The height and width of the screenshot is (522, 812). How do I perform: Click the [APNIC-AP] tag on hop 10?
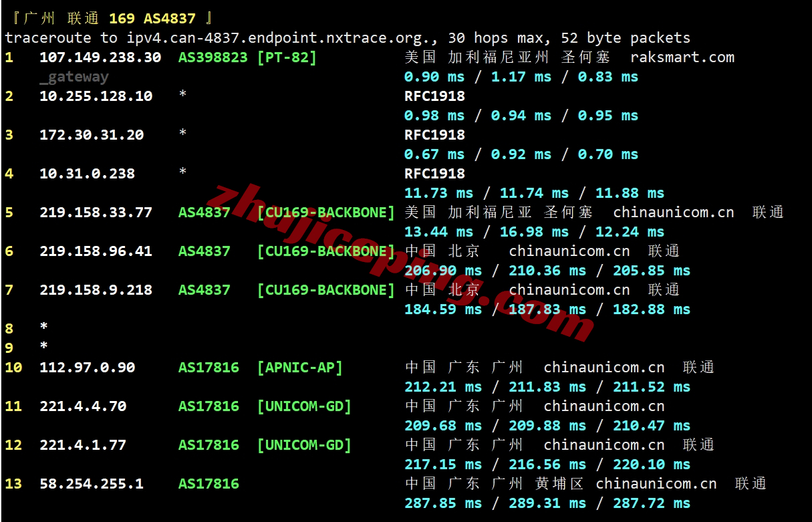click(299, 368)
